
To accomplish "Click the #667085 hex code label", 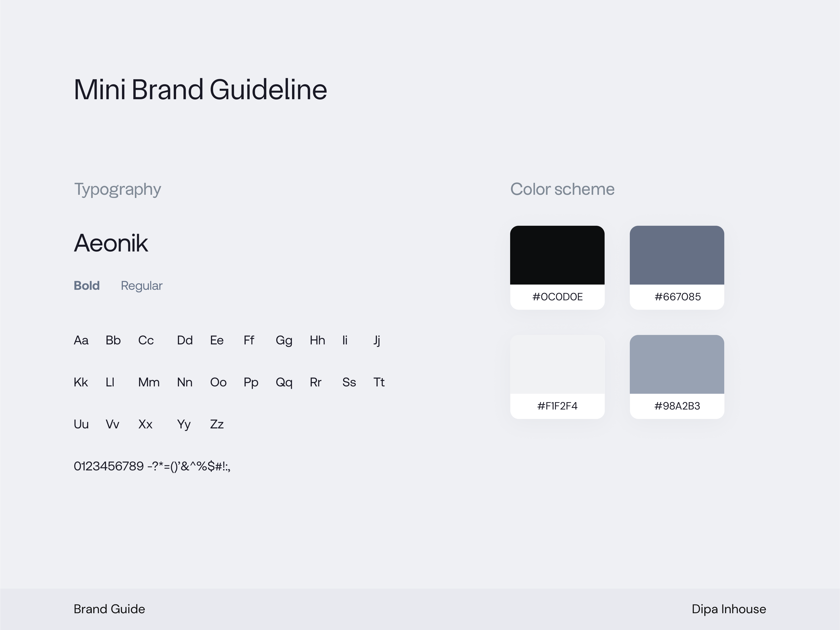I will (x=678, y=297).
